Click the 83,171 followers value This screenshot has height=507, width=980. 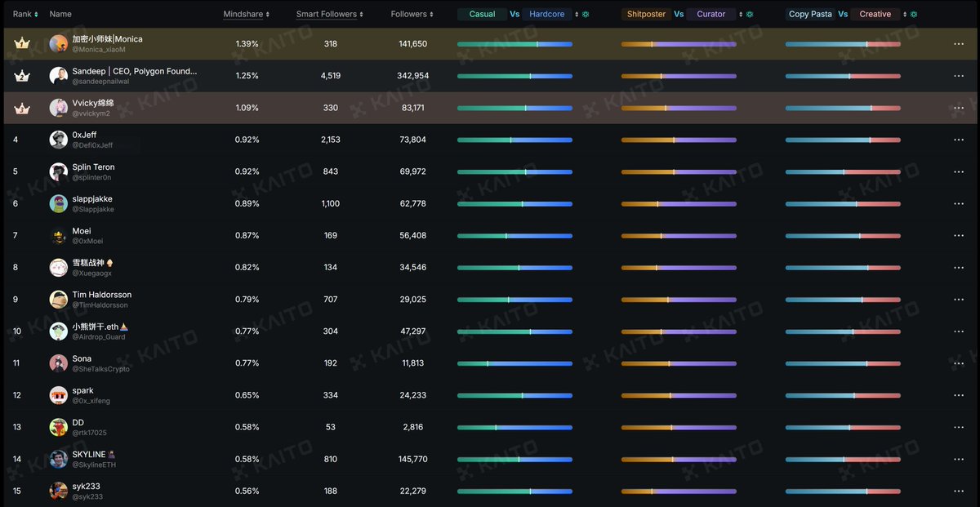pyautogui.click(x=413, y=108)
